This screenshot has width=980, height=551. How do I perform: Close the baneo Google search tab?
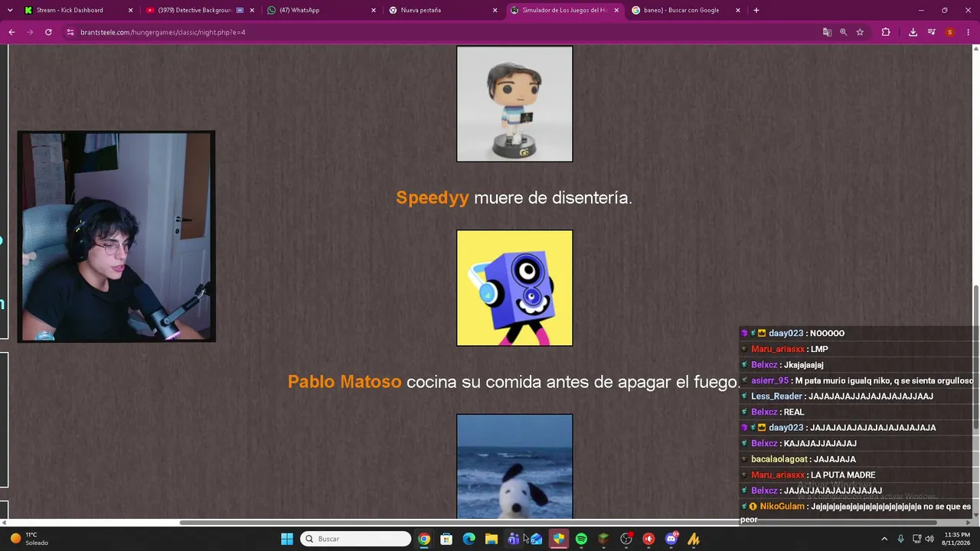pos(738,10)
